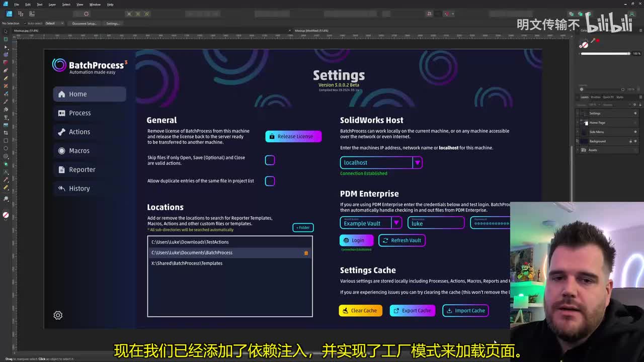Click the BatchProcess logo swirl
This screenshot has width=644, height=362.
click(59, 65)
